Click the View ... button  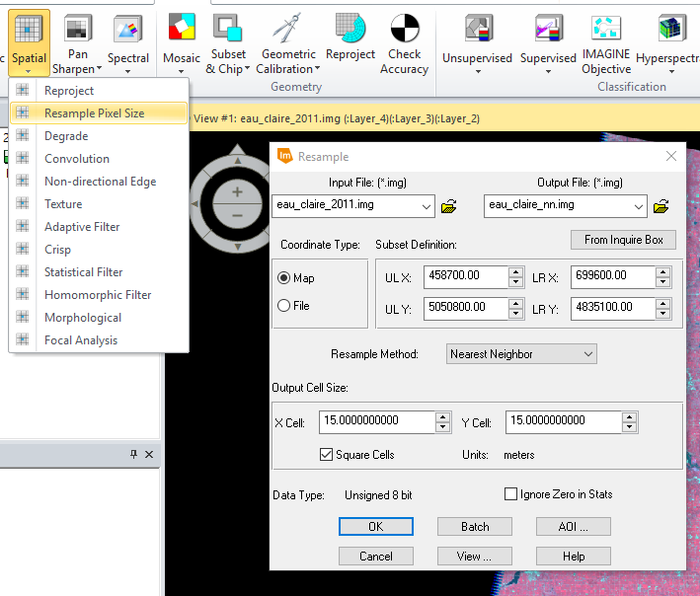click(475, 557)
